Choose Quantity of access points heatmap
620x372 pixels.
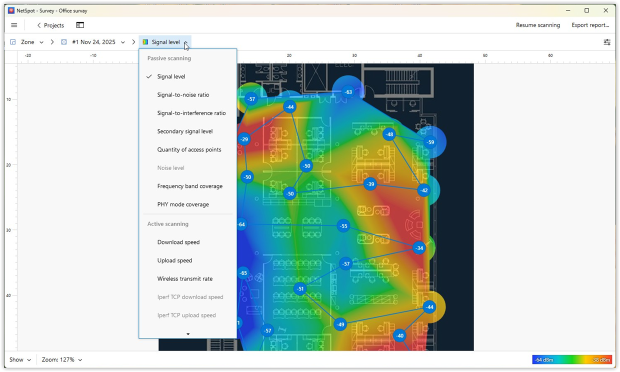pyautogui.click(x=188, y=149)
